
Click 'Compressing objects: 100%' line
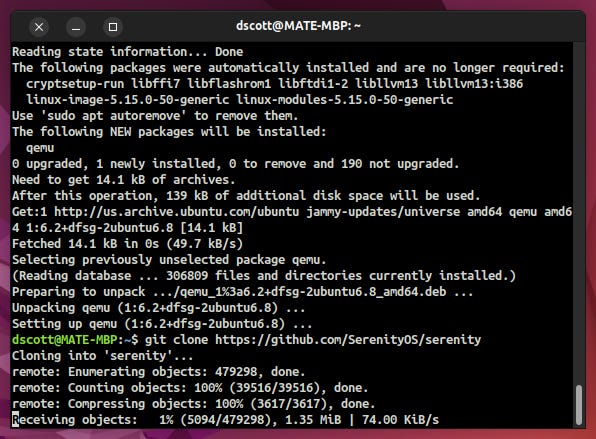(x=193, y=404)
